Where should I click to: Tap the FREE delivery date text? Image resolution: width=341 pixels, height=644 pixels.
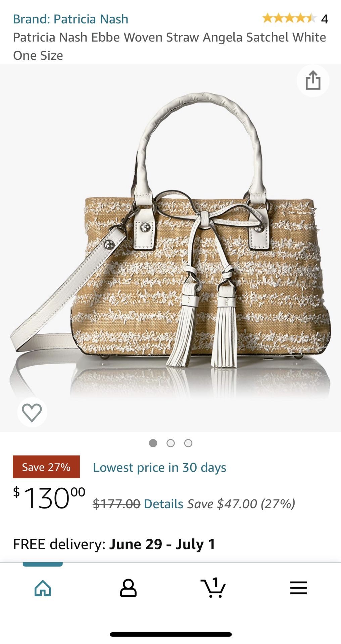pos(114,544)
